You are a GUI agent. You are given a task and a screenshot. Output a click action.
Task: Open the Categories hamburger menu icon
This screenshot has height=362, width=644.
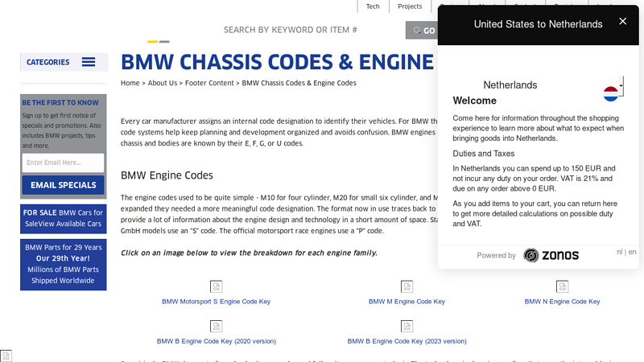89,62
